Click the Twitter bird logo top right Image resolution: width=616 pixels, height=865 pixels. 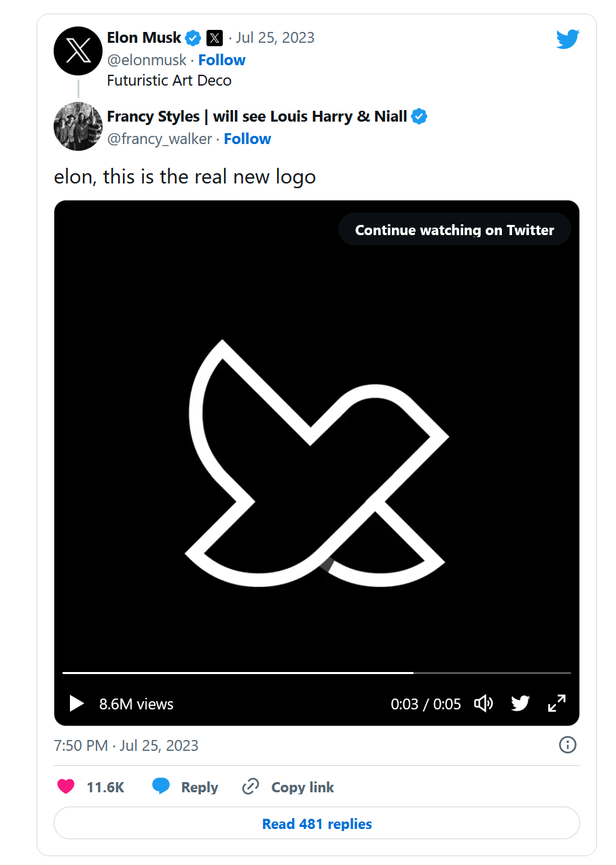pos(567,39)
